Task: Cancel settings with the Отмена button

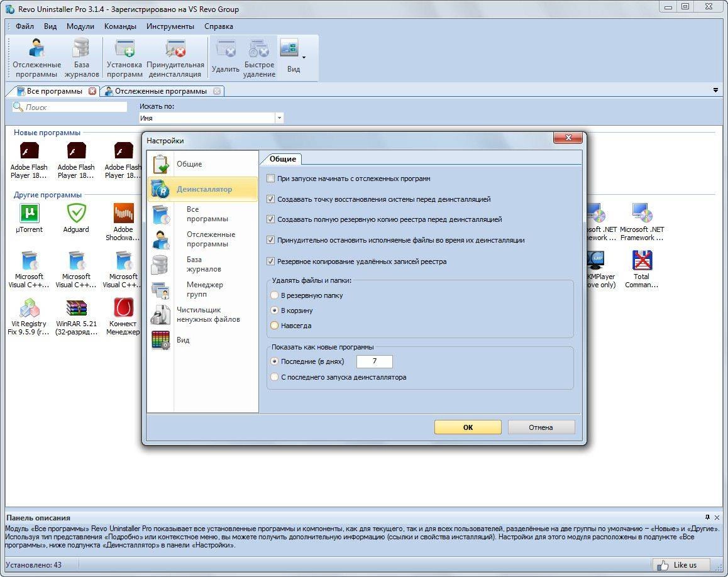Action: point(541,427)
